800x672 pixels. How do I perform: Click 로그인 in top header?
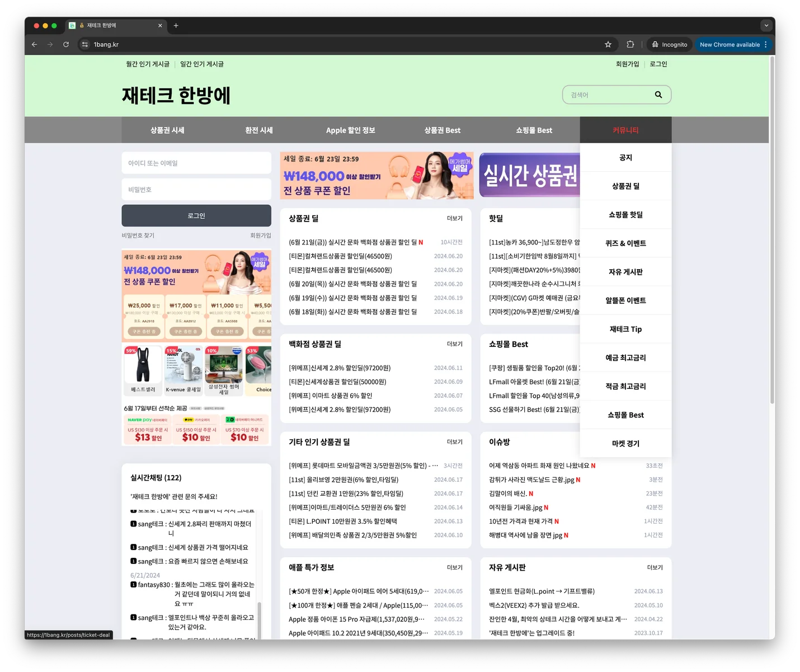658,64
